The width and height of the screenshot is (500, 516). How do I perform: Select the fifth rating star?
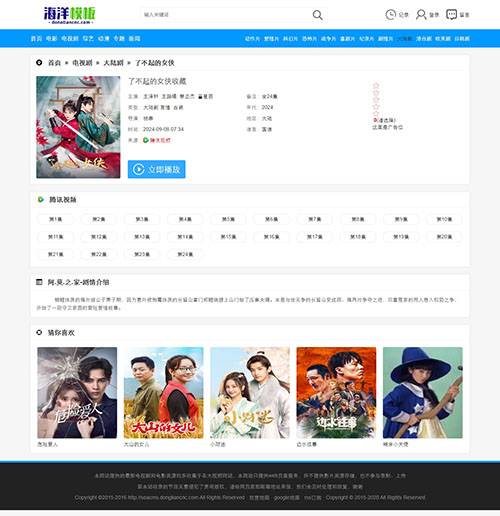coord(376,113)
